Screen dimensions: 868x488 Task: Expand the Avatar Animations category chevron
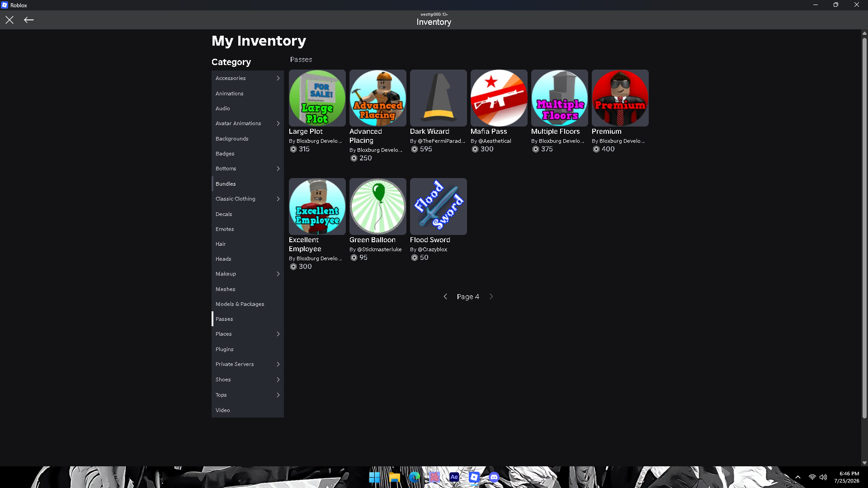278,123
